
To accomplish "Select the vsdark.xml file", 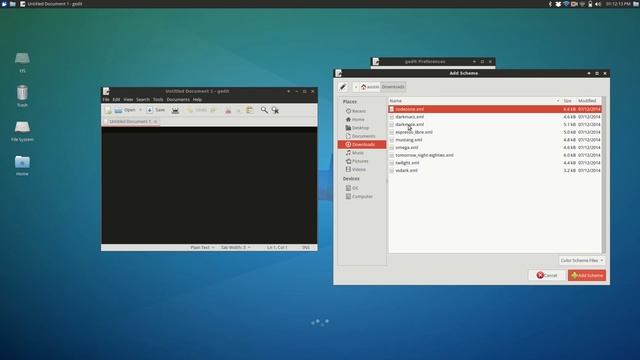I will pos(495,171).
